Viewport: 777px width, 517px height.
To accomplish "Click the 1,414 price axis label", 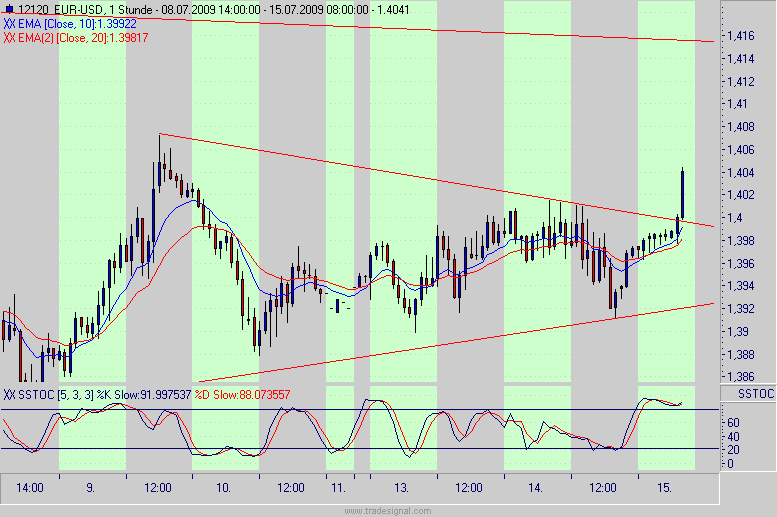I will tap(741, 59).
